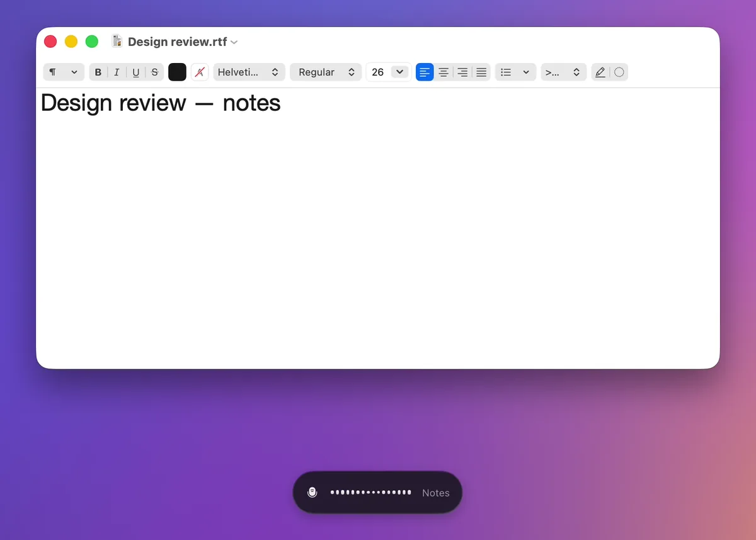Click the audio waveform in dictation pill

[x=371, y=493]
